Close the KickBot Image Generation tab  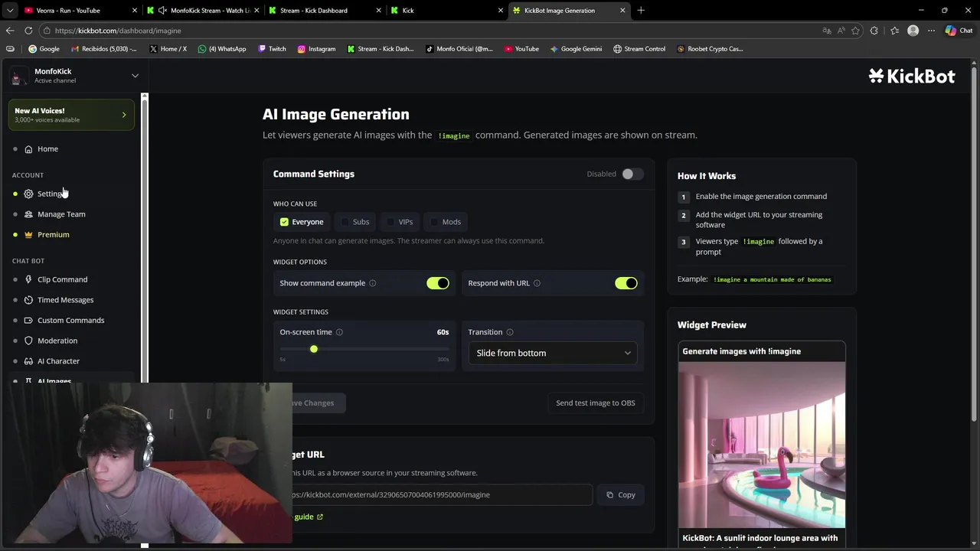coord(622,11)
